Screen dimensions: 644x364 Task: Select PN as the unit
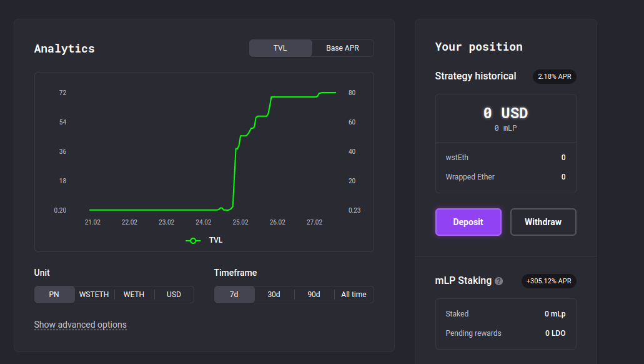click(54, 295)
